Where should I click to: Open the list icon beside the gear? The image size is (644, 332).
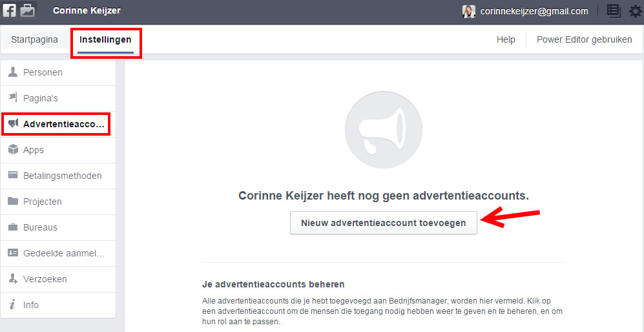click(614, 11)
